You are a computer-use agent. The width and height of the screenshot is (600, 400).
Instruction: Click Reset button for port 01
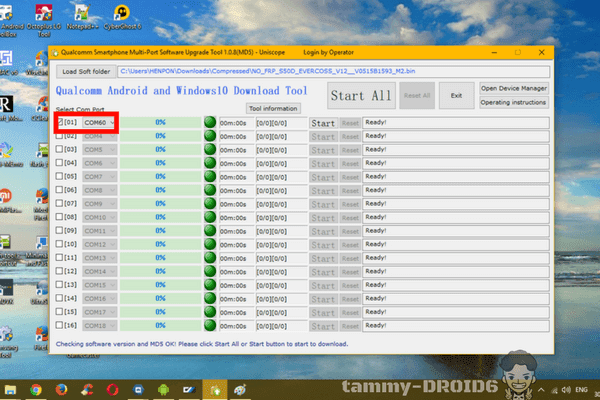(350, 123)
